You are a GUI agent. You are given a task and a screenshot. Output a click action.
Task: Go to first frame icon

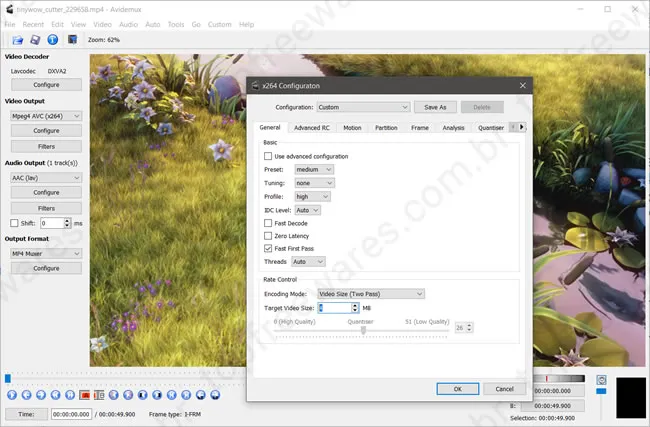[172, 395]
